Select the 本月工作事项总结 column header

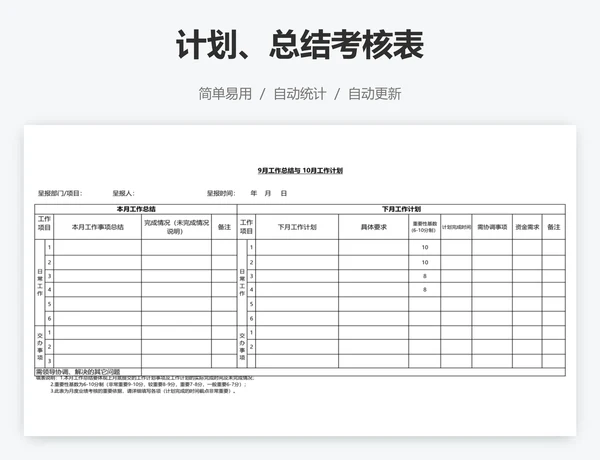(x=98, y=227)
